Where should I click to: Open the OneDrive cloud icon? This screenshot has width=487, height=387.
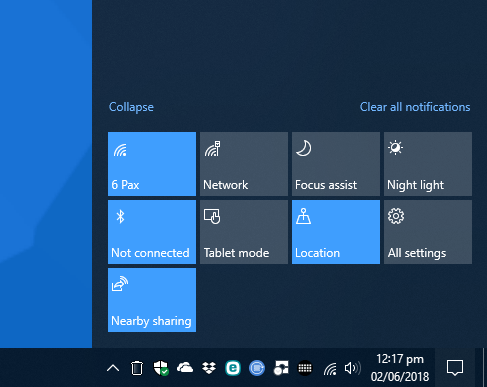(x=185, y=368)
